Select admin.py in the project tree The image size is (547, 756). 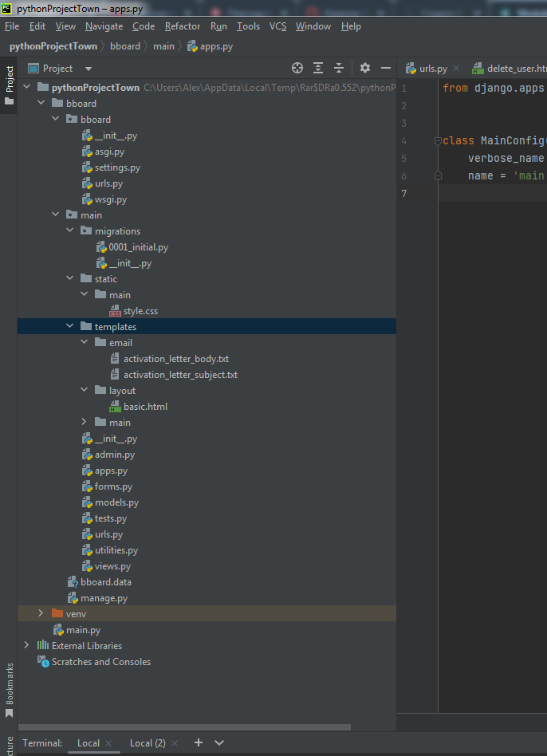(115, 454)
